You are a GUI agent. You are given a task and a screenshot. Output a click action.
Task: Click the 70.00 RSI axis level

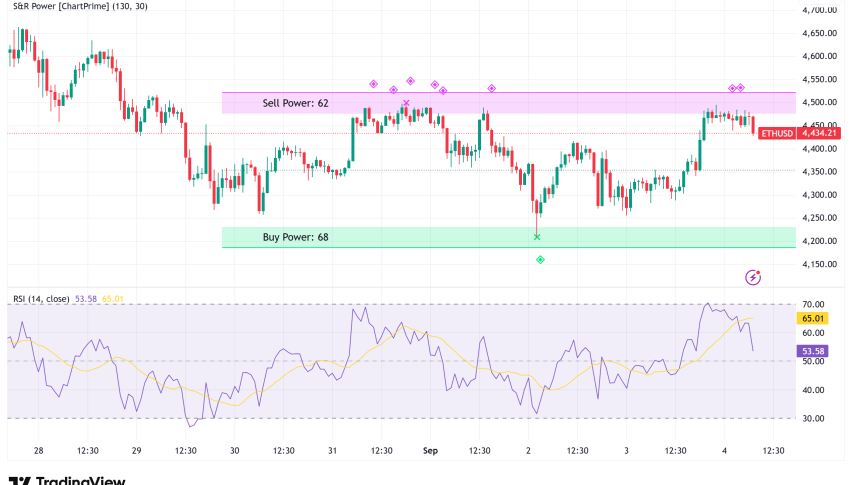(x=813, y=304)
